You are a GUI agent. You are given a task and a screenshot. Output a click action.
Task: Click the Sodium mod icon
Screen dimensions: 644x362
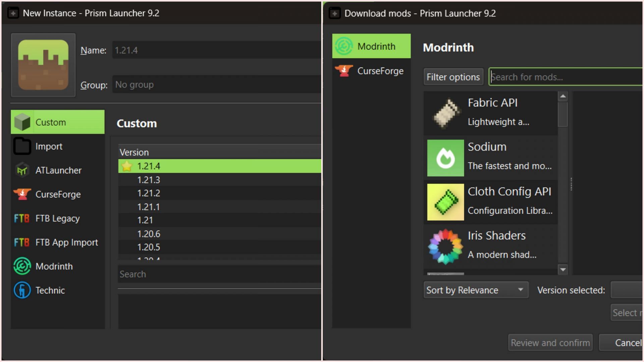click(x=445, y=157)
